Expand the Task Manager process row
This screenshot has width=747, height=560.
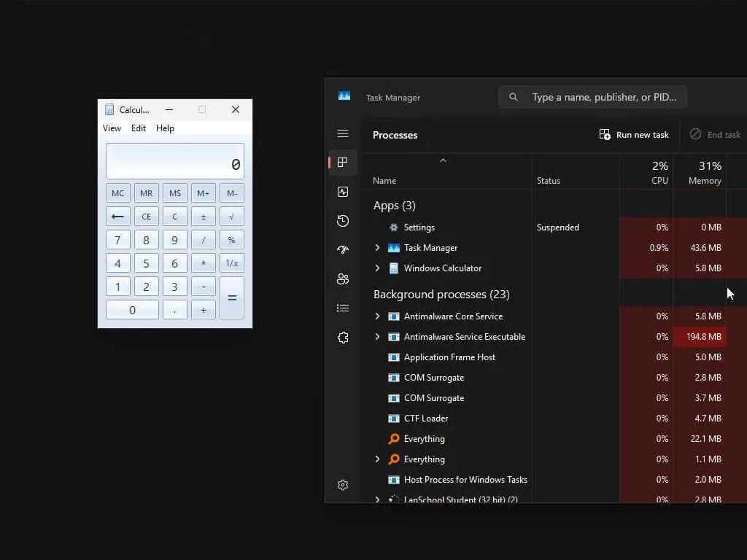(377, 248)
